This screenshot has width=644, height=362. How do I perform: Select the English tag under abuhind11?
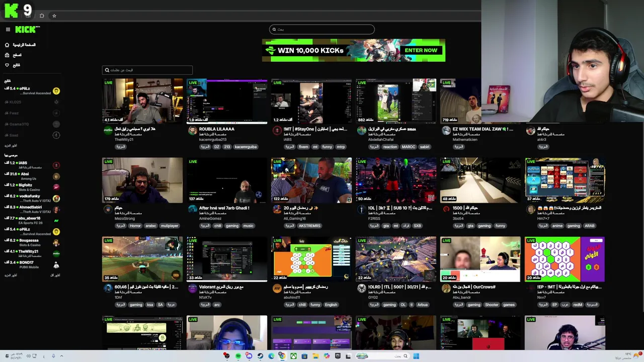tap(331, 305)
